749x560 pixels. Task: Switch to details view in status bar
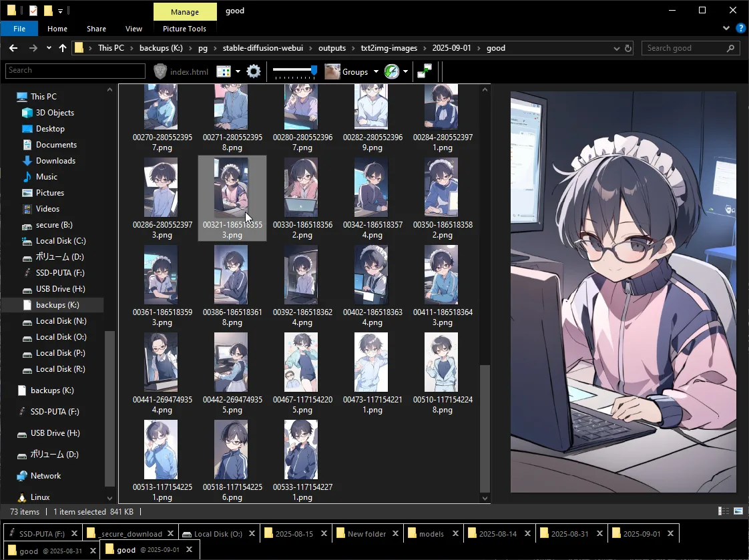point(724,511)
